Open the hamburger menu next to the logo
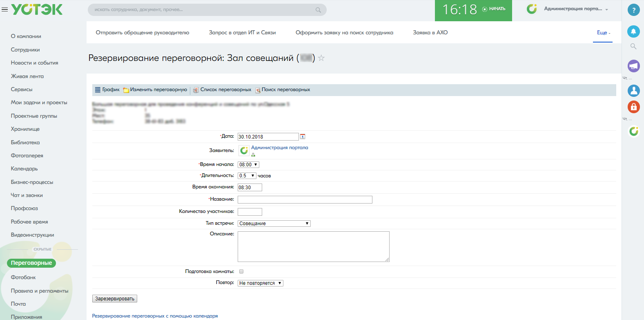This screenshot has width=644, height=320. (x=5, y=9)
